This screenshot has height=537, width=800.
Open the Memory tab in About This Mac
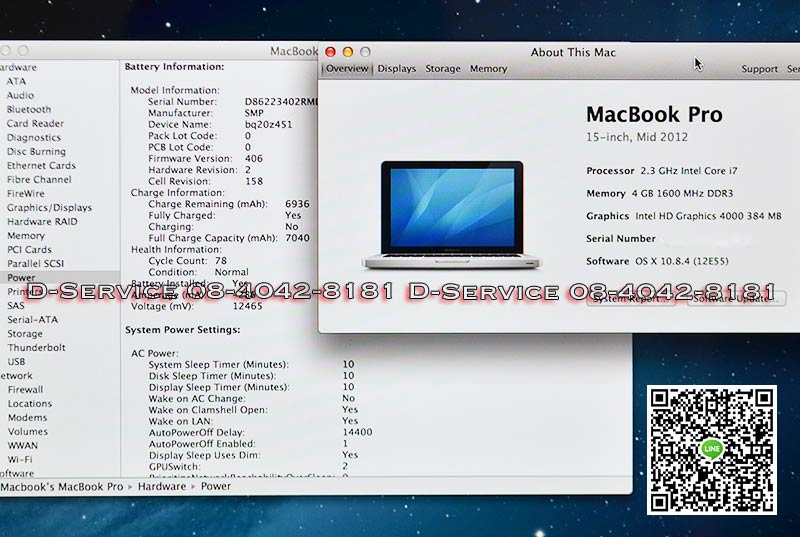coord(488,69)
